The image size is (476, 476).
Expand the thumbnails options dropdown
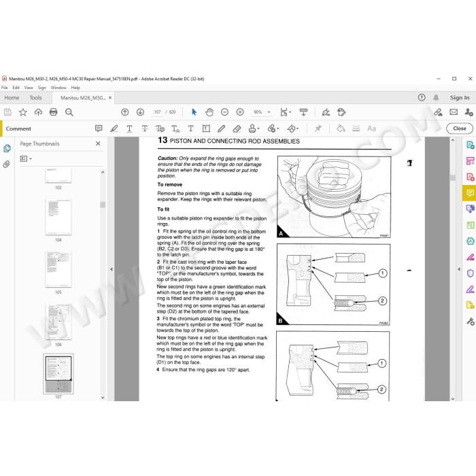(26, 158)
